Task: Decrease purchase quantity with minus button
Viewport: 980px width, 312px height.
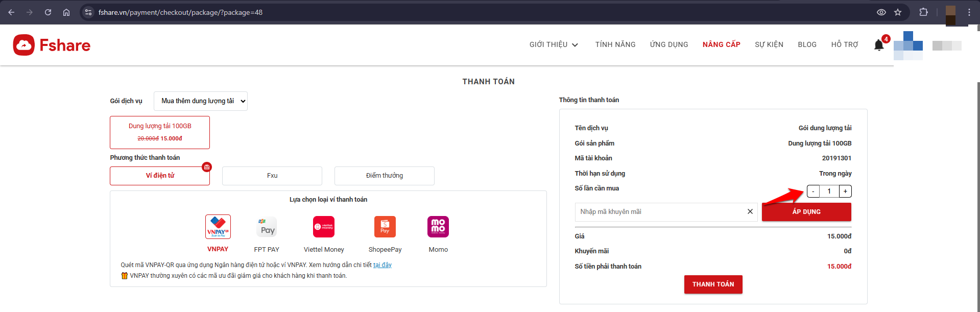Action: (x=813, y=191)
